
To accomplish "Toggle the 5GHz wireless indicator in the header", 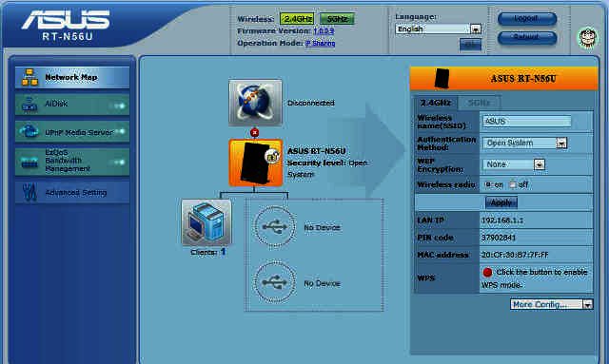I will tap(337, 19).
